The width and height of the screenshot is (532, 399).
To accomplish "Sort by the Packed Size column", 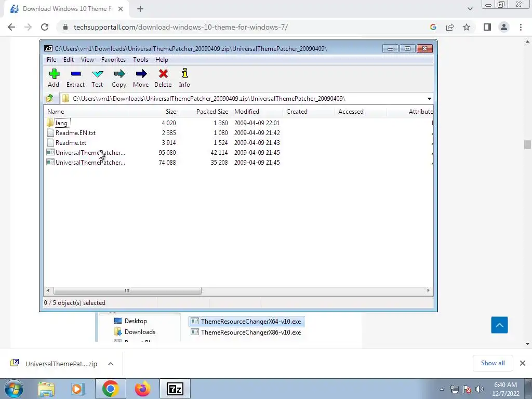I will [x=205, y=112].
